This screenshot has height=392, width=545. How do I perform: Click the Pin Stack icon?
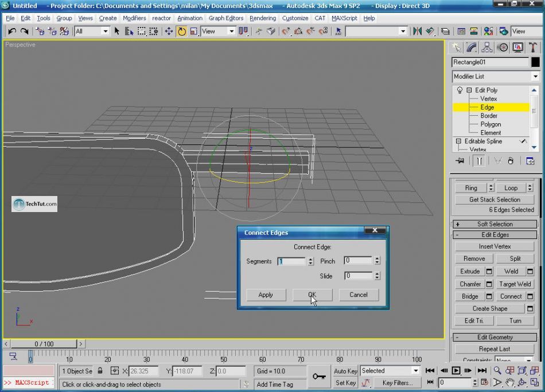(460, 161)
